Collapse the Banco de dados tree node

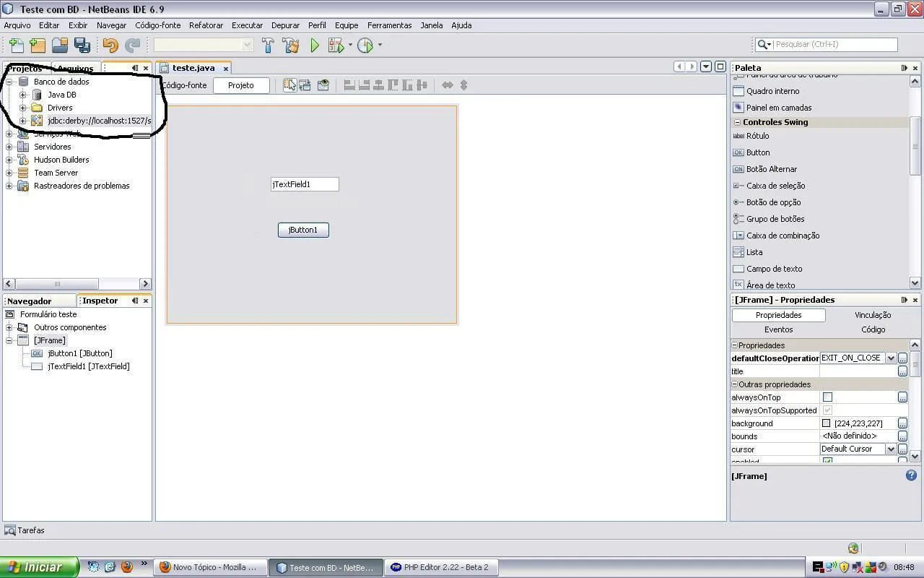coord(9,82)
